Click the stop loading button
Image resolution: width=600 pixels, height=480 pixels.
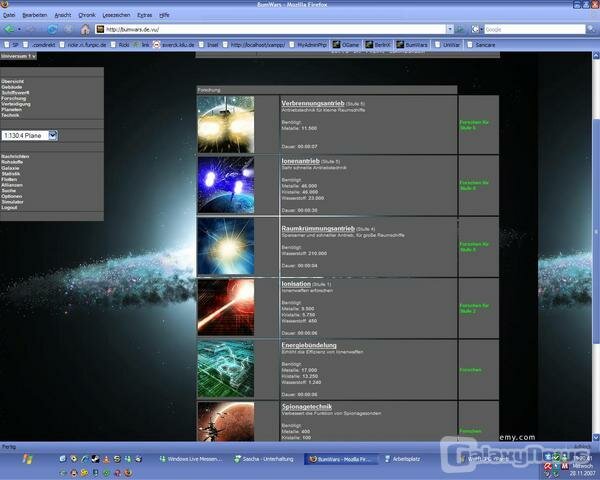coord(68,29)
